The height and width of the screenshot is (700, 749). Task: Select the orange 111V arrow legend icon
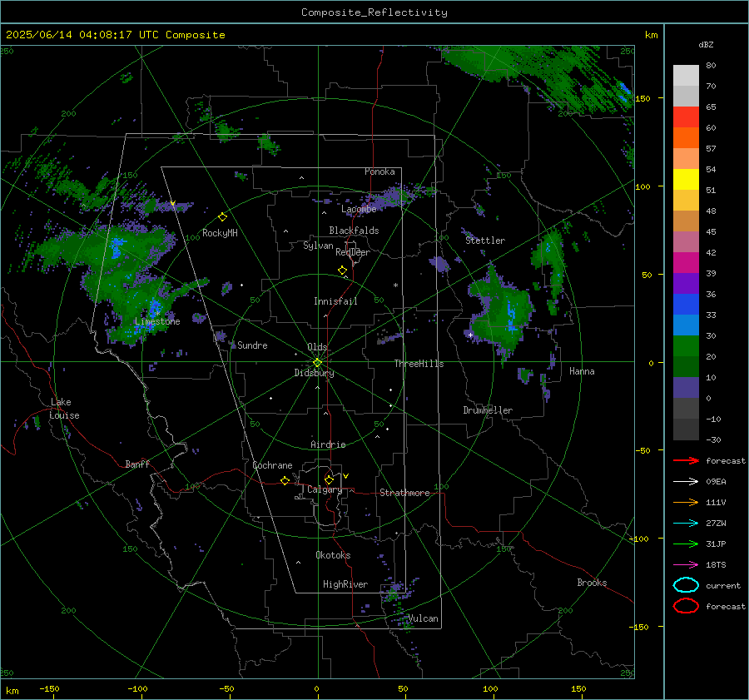click(x=686, y=502)
